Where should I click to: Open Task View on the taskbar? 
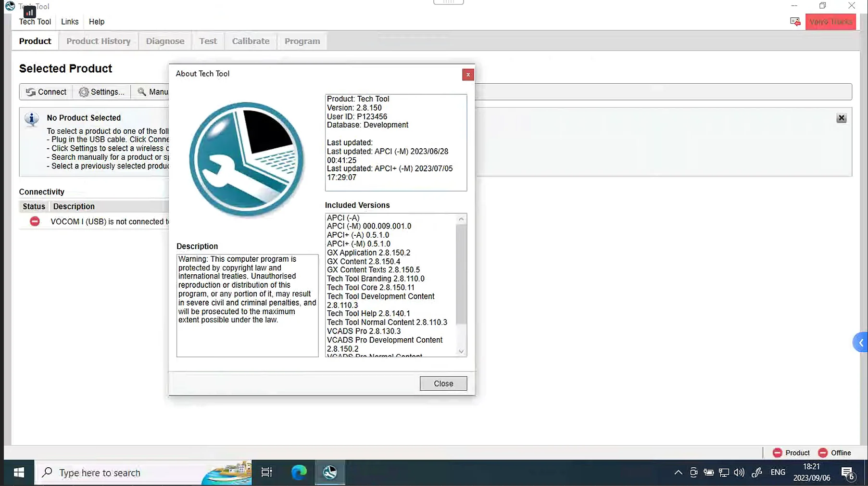pyautogui.click(x=266, y=473)
